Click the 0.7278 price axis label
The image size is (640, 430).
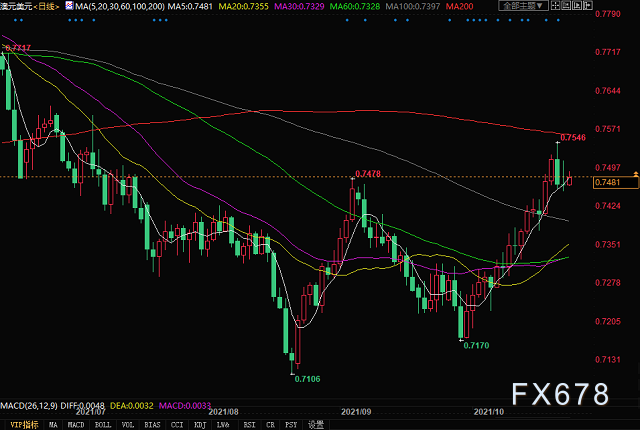[x=608, y=282]
